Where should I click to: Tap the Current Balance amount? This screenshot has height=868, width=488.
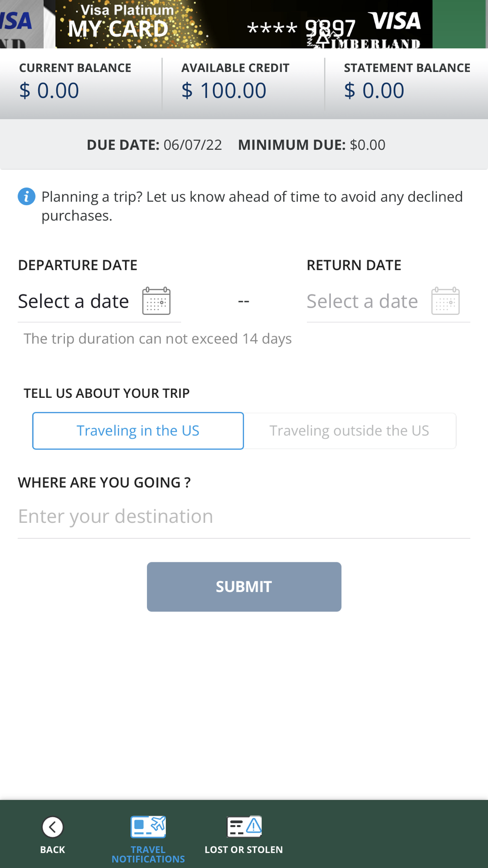49,91
